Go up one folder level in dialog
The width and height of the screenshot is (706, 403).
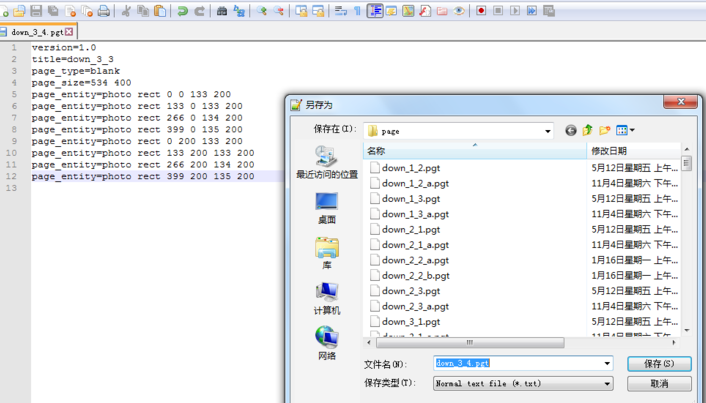pyautogui.click(x=588, y=130)
